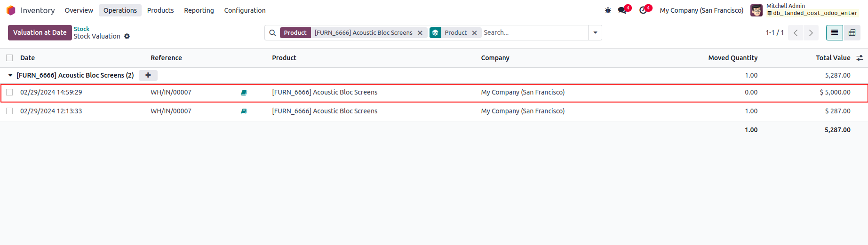Select the 02/29/2024 14:59:29 row checkbox
This screenshot has height=245, width=868.
9,92
